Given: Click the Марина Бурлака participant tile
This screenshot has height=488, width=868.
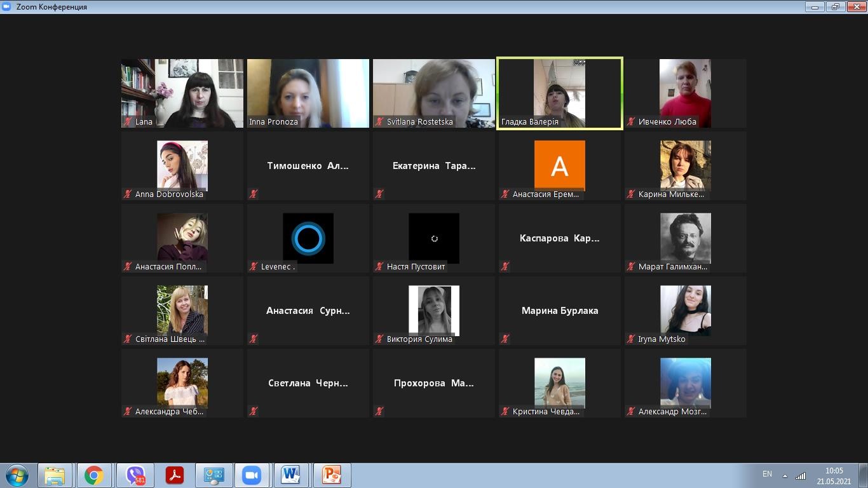Looking at the screenshot, I should 560,311.
